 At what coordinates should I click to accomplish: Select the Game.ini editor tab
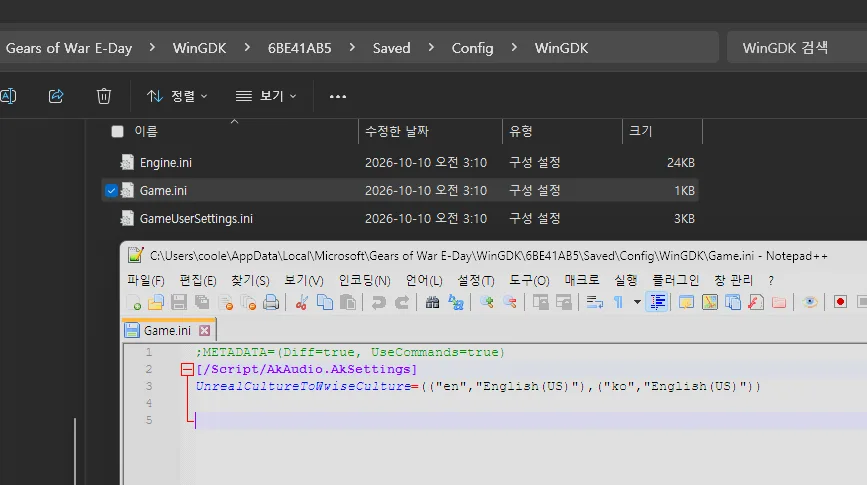point(167,331)
